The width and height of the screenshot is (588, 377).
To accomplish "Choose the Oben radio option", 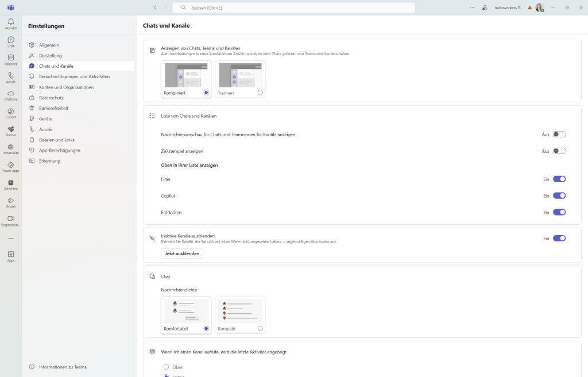I will [x=166, y=367].
